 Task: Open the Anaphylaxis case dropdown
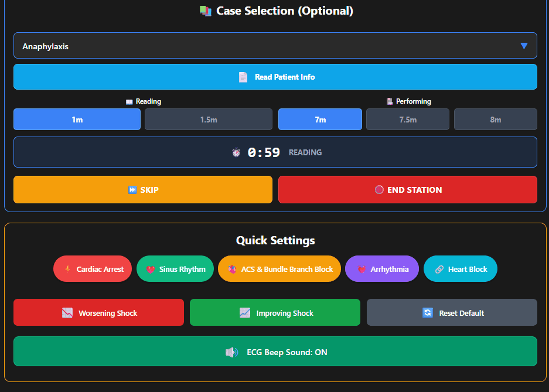click(275, 45)
